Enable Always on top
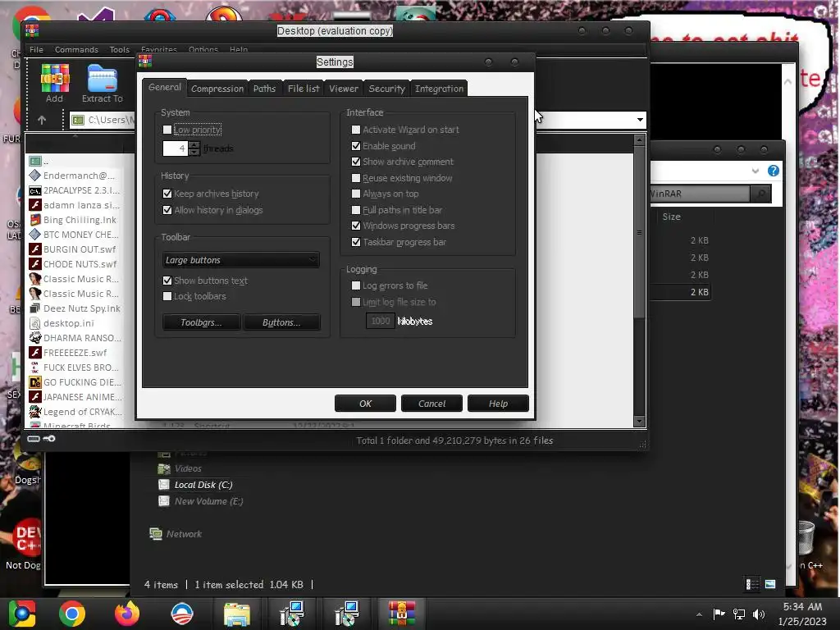This screenshot has width=840, height=630. coord(356,194)
